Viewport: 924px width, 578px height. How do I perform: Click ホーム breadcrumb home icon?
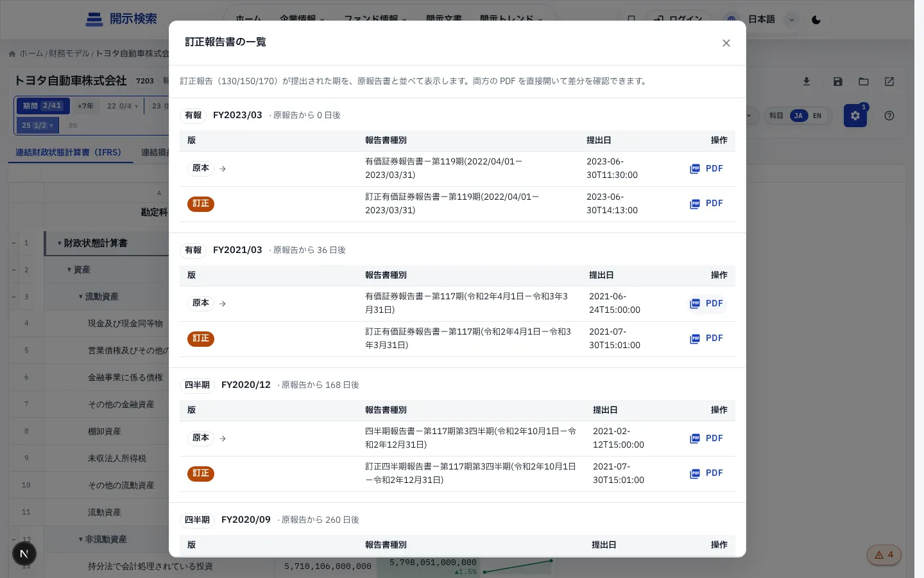click(x=12, y=54)
